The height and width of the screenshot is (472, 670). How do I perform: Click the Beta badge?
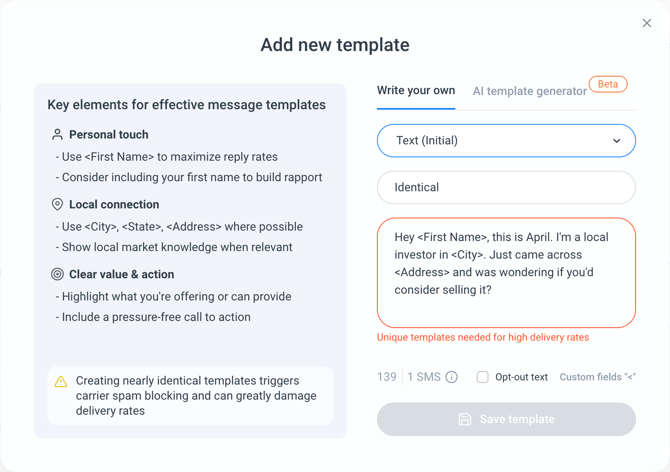[608, 84]
